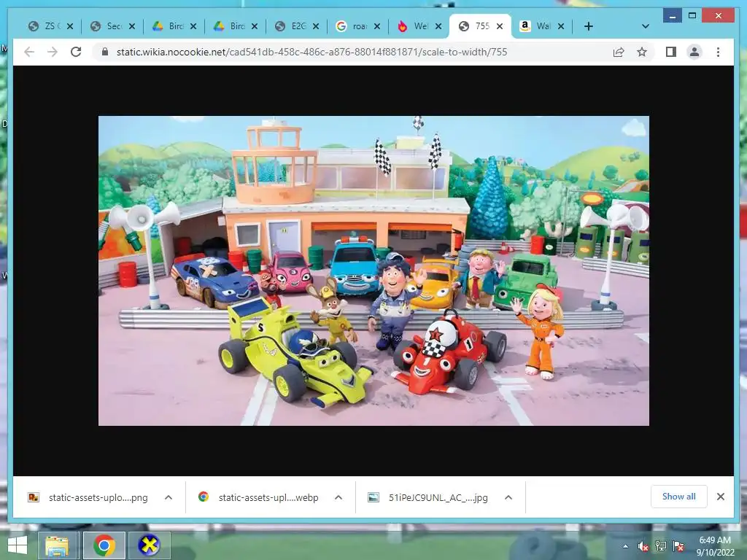Open downloaded static-assets png file
Viewport: 747px width, 560px height.
click(x=88, y=497)
